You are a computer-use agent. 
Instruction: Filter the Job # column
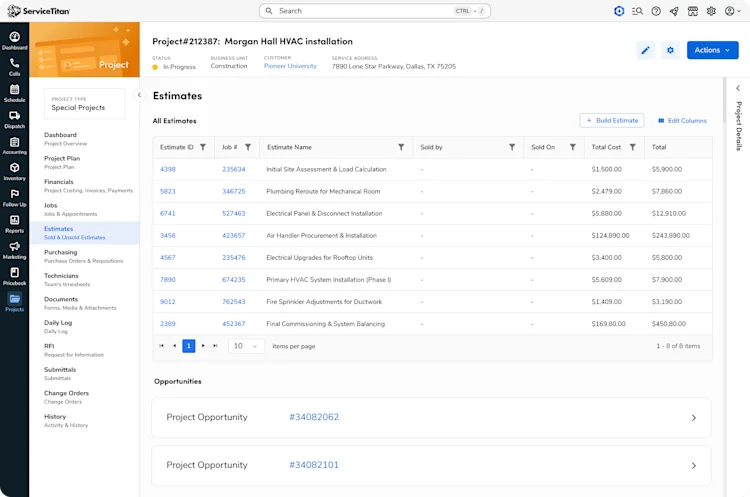(x=248, y=147)
